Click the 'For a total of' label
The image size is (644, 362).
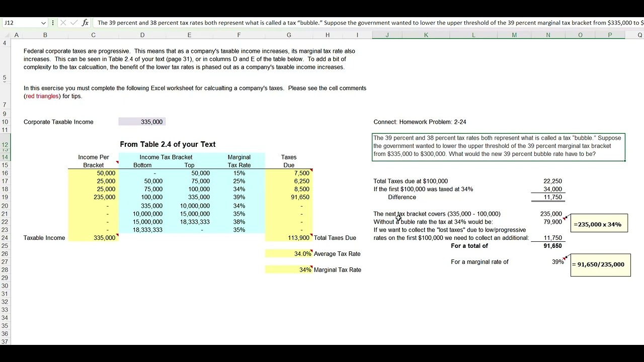coord(469,246)
